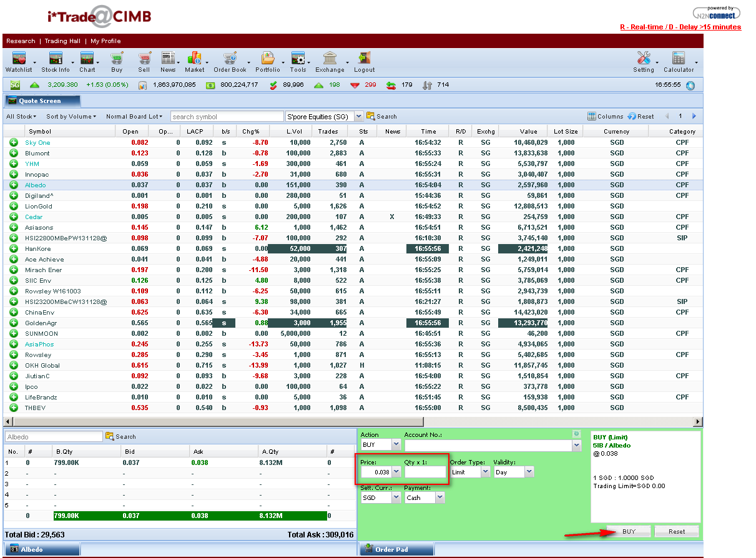
Task: Click the Qty x 1 input field
Action: click(x=425, y=472)
